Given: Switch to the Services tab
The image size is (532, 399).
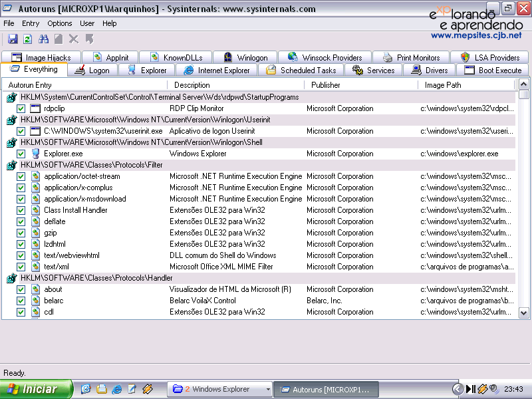Looking at the screenshot, I should click(373, 70).
